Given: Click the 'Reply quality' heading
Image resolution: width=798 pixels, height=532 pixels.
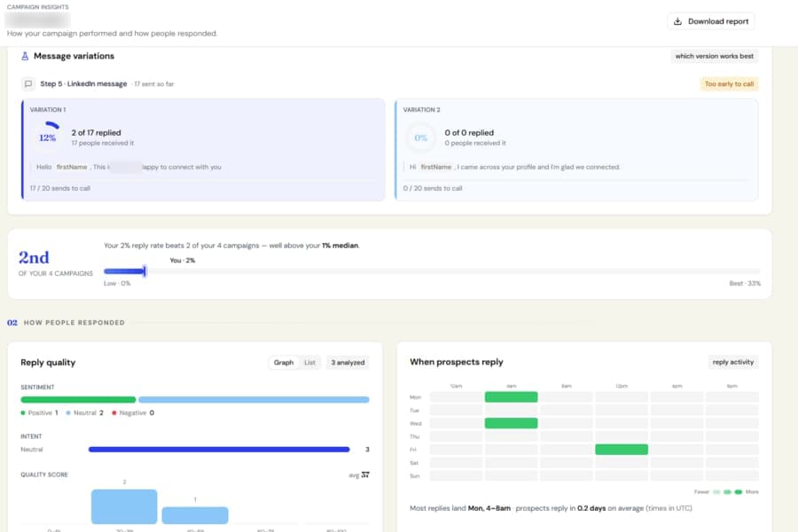Looking at the screenshot, I should point(48,363).
